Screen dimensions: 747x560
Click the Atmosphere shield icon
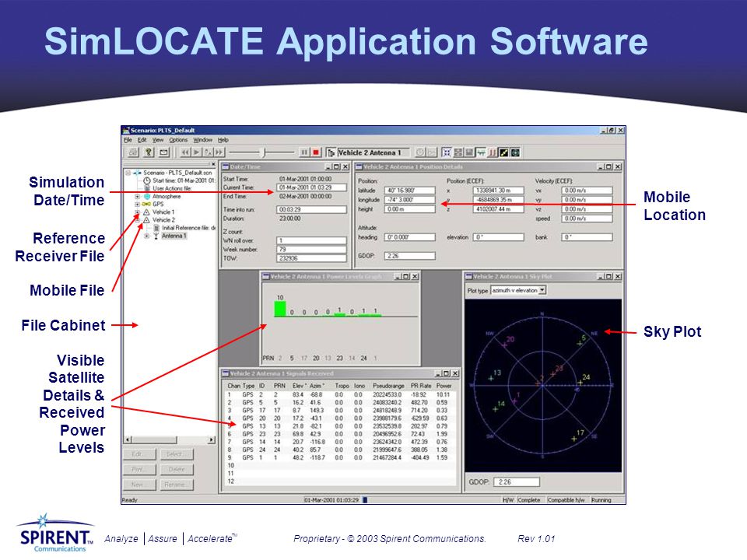[x=147, y=196]
